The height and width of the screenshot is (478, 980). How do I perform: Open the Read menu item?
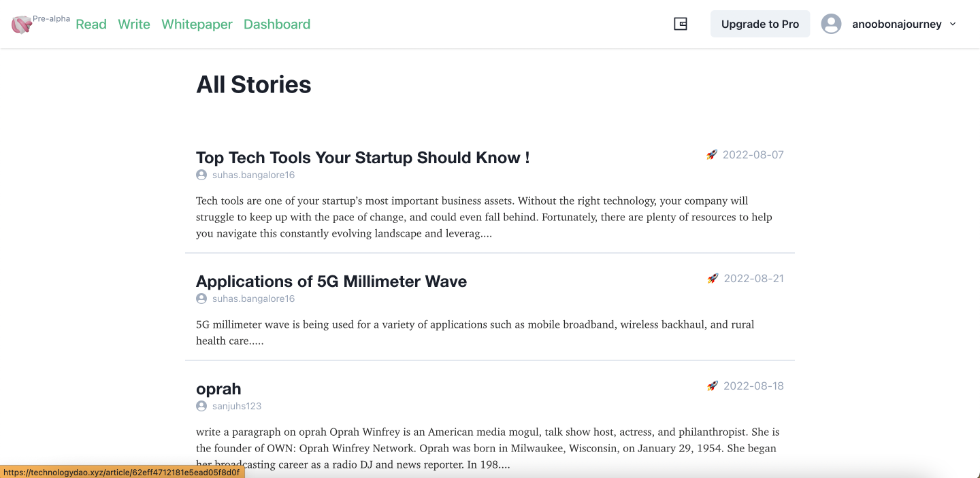[x=91, y=24]
